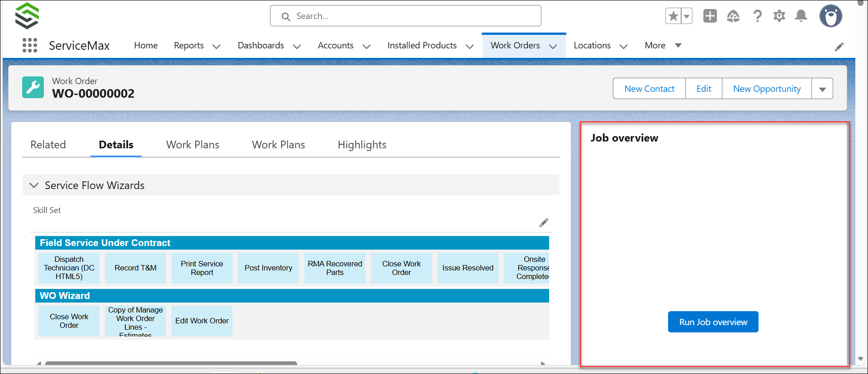868x374 pixels.
Task: Expand the Locations dropdown chevron
Action: [624, 46]
